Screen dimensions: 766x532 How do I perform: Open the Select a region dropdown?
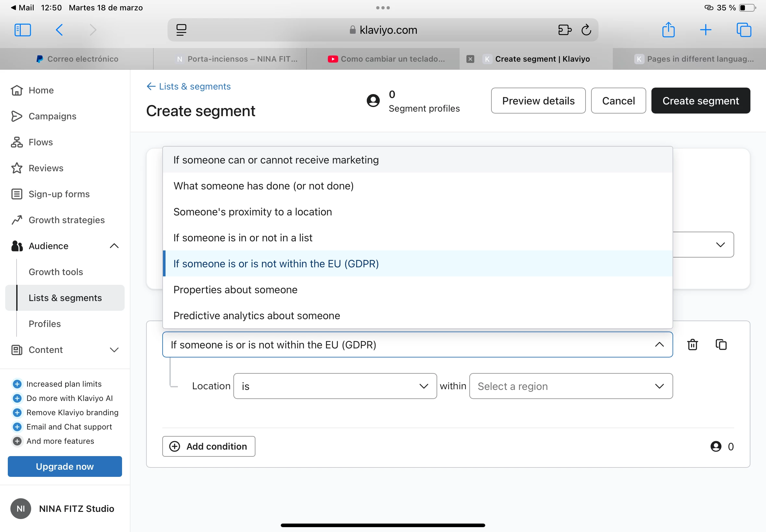571,386
